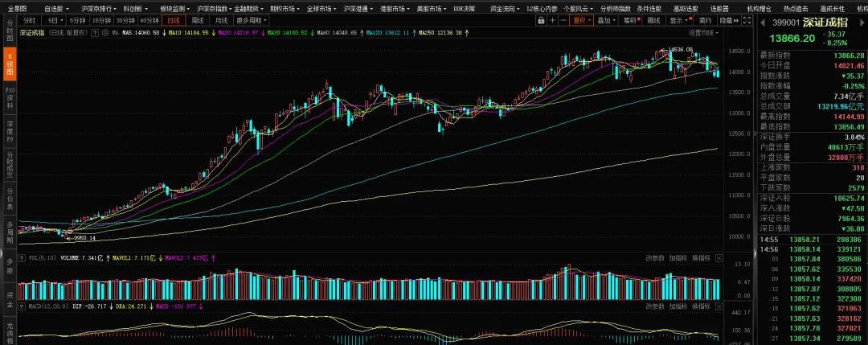Click 画线 drawing button
The image size is (868, 345).
tap(653, 20)
